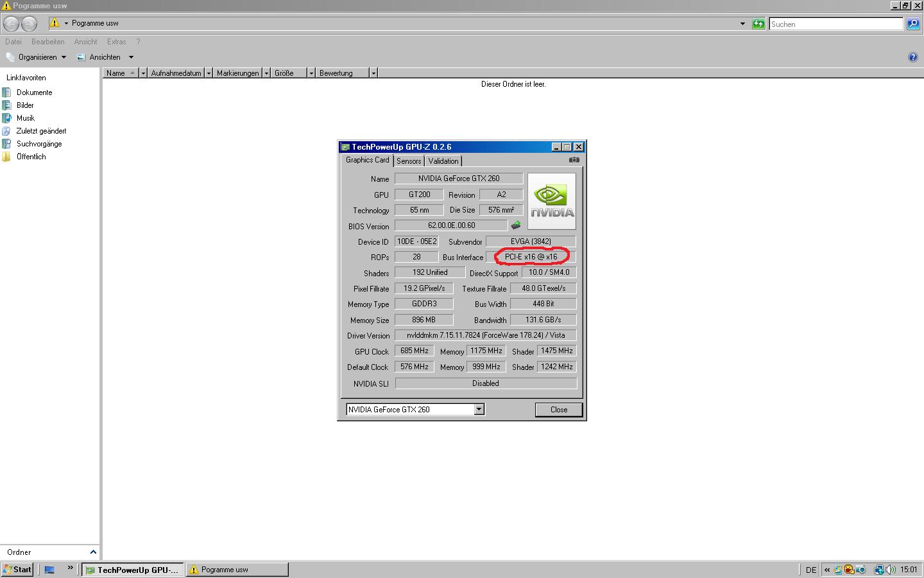The image size is (924, 578).
Task: Click the camera-gear tray icon beside the smiley
Action: tap(860, 570)
